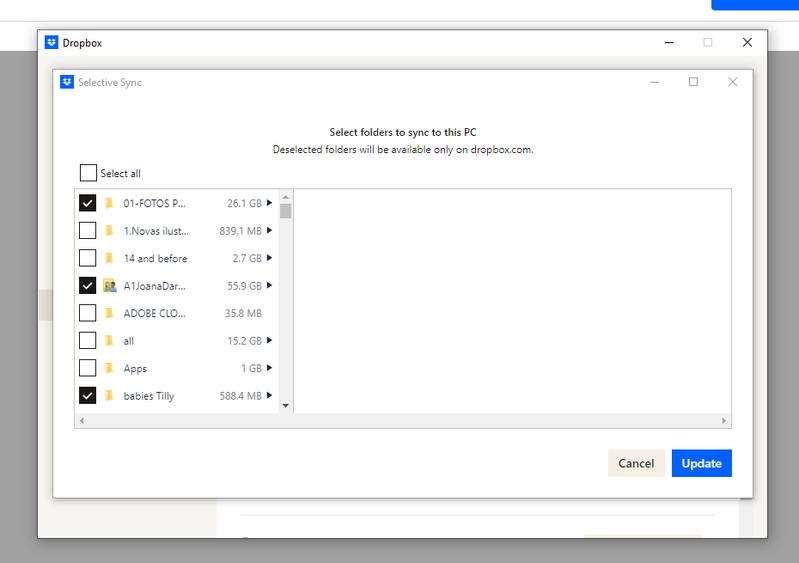Image resolution: width=799 pixels, height=563 pixels.
Task: Click the A1JoanaDar... shared folder icon
Action: [x=110, y=286]
